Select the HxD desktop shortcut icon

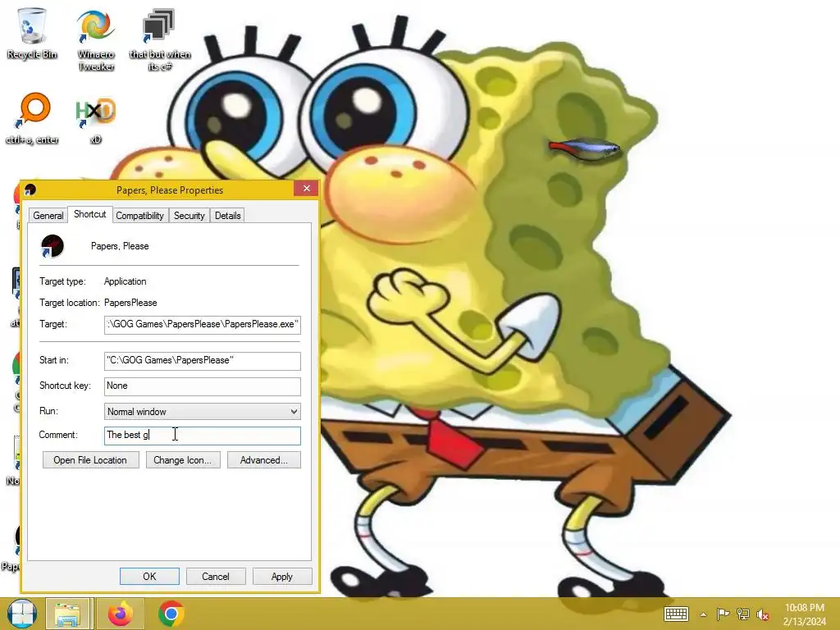click(x=95, y=118)
